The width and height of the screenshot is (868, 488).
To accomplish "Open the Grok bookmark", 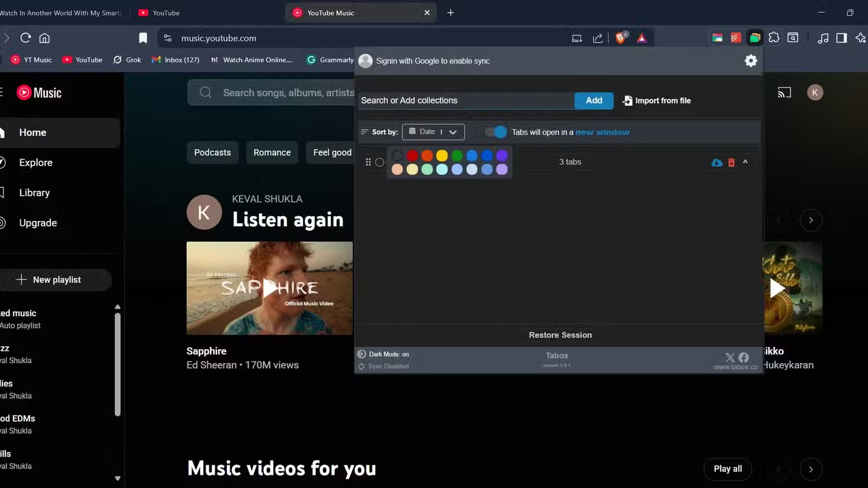I will [x=127, y=60].
